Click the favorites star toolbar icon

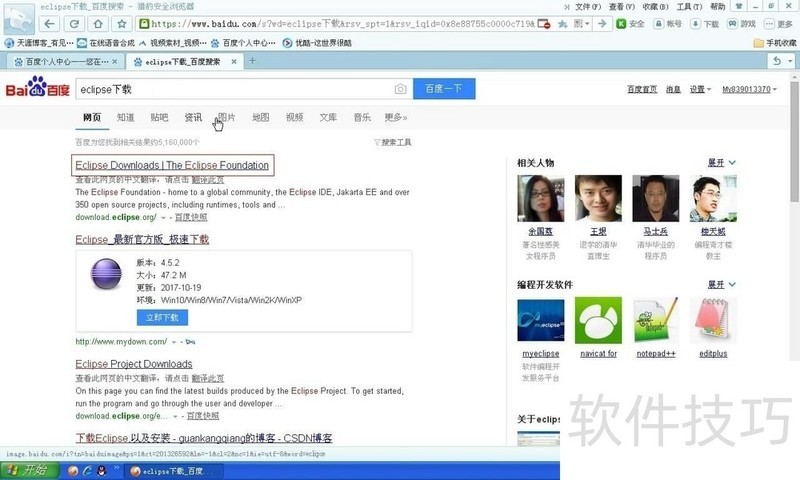tap(122, 24)
